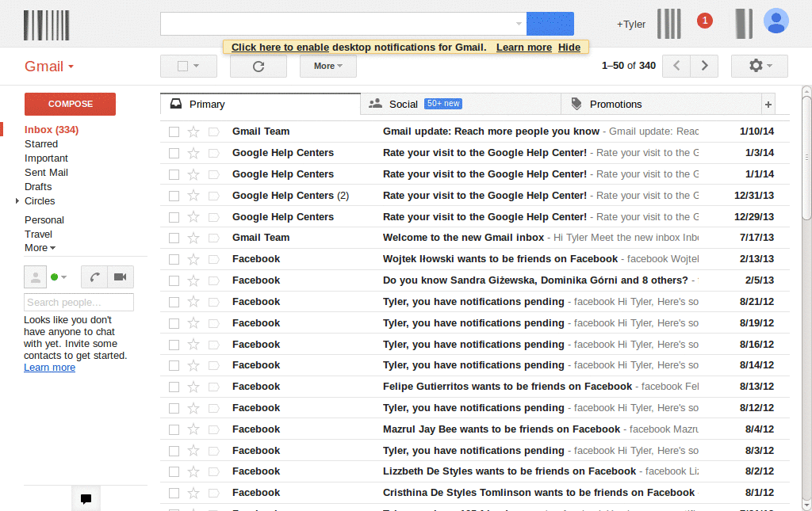Click 'Click here to enable' notifications link
812x511 pixels.
280,48
